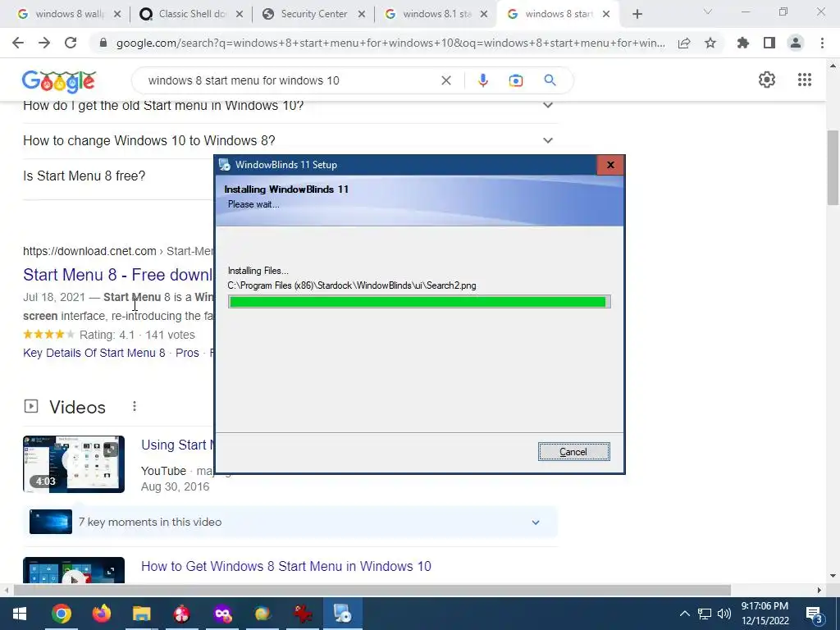Open Chrome from the taskbar
This screenshot has height=630, width=840.
tap(61, 614)
